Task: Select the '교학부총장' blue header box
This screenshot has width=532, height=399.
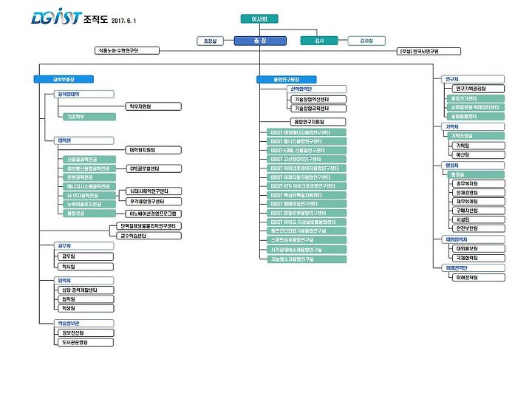Action: [x=64, y=79]
